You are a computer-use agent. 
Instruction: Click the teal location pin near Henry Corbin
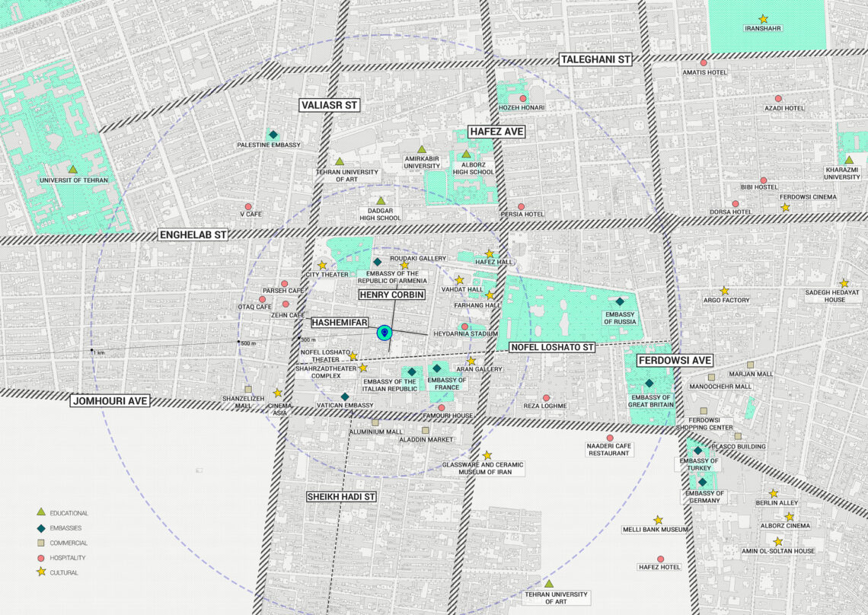click(385, 333)
